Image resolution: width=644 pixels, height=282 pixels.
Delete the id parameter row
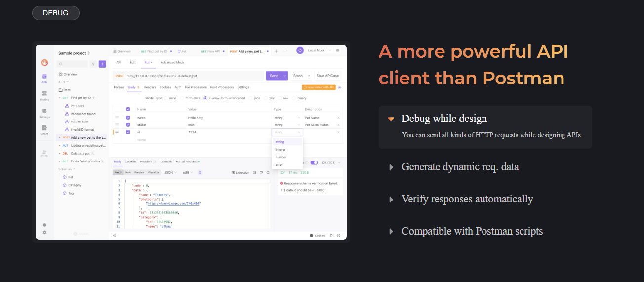point(338,132)
